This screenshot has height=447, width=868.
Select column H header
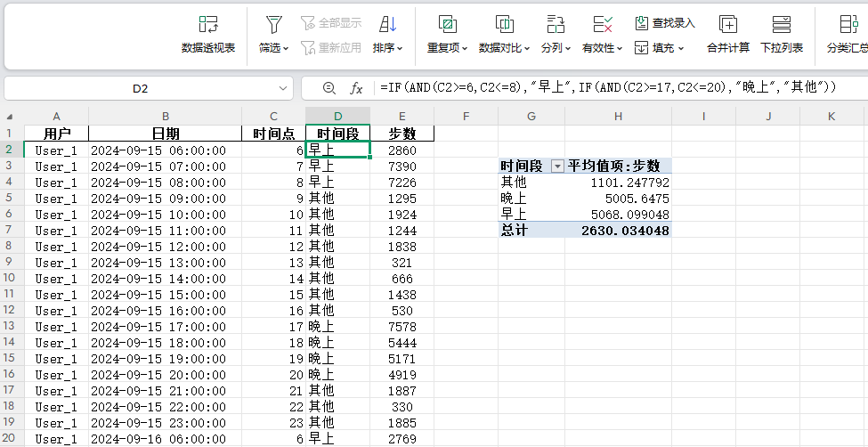tap(619, 117)
